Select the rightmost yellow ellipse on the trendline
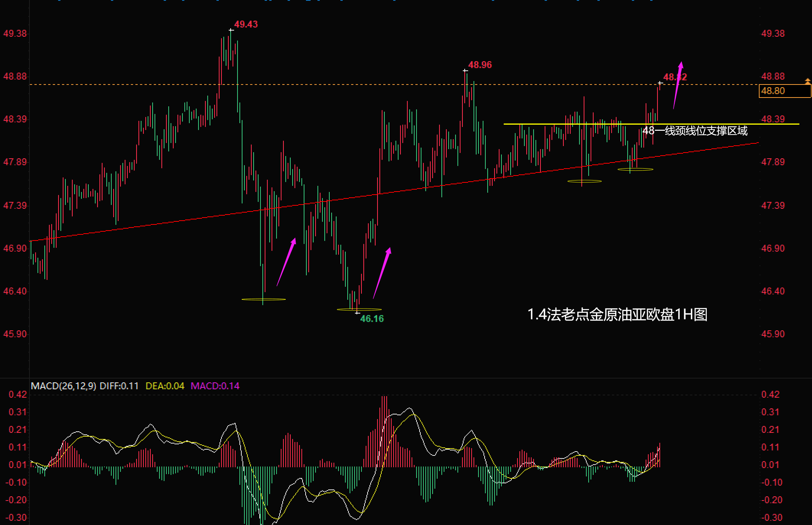Screen dimensions: 812x525 point(635,169)
